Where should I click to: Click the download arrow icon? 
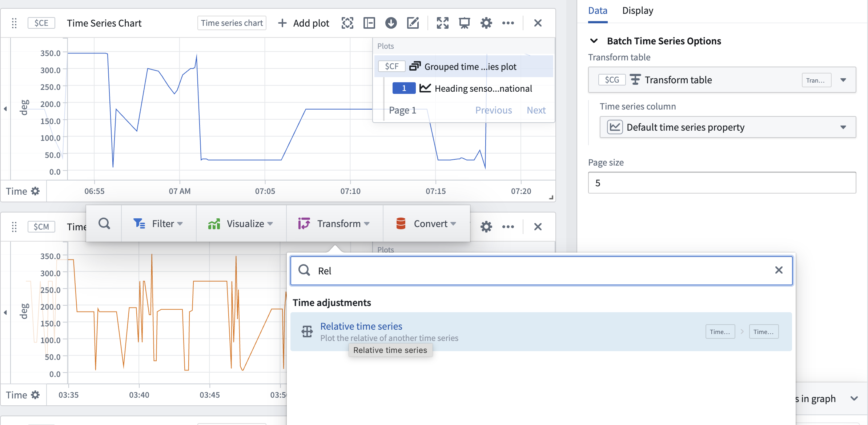click(x=391, y=23)
